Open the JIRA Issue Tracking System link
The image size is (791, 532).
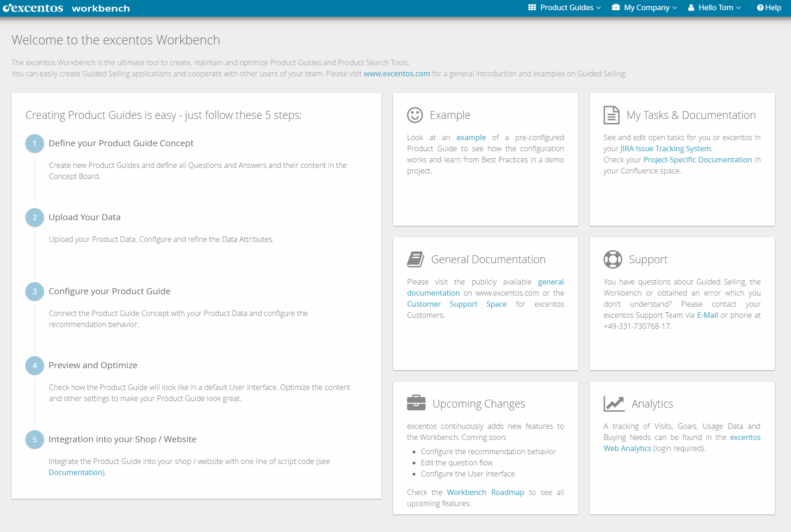pos(666,148)
